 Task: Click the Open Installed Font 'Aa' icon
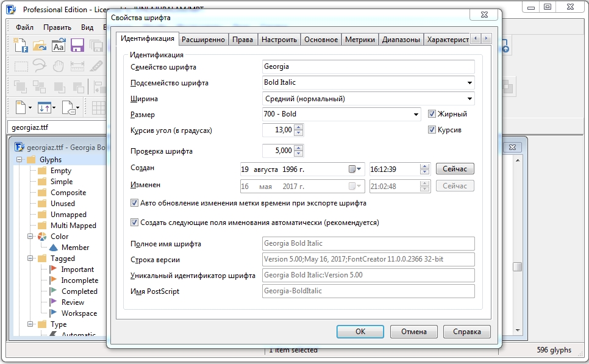59,45
